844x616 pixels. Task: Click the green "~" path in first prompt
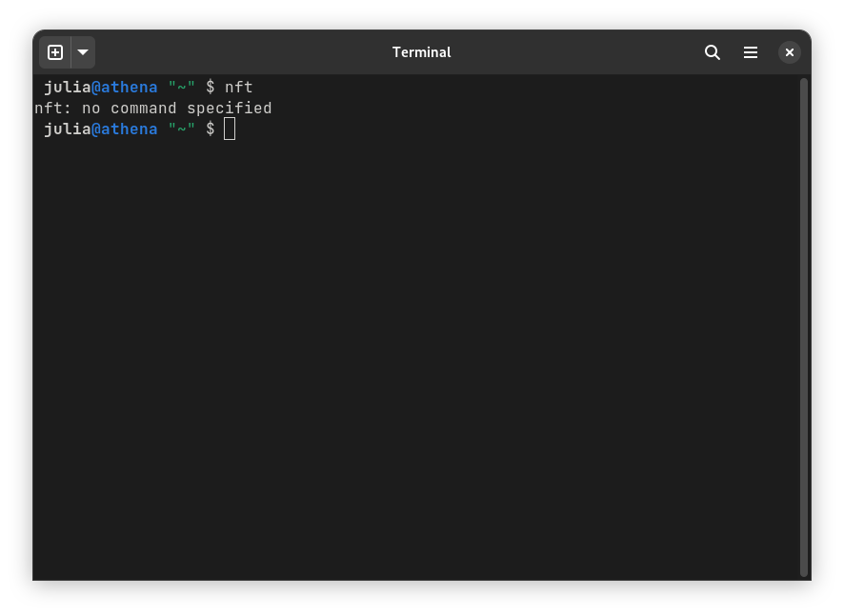point(181,86)
